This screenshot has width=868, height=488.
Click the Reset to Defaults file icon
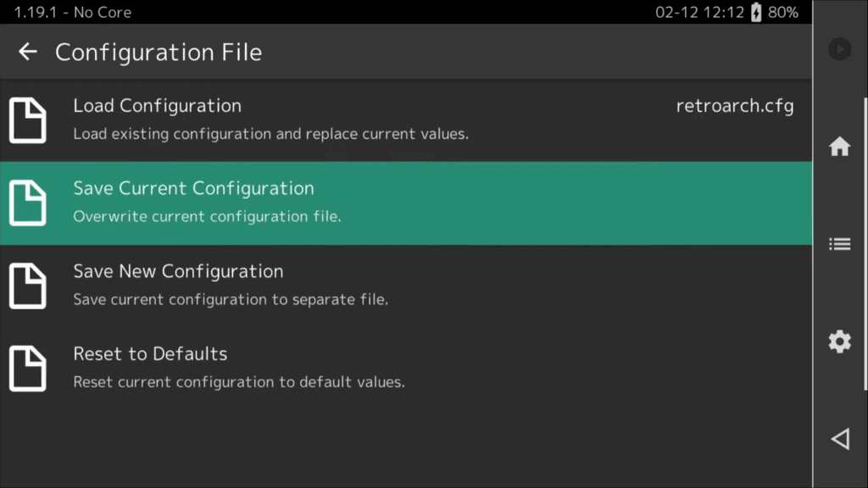27,369
